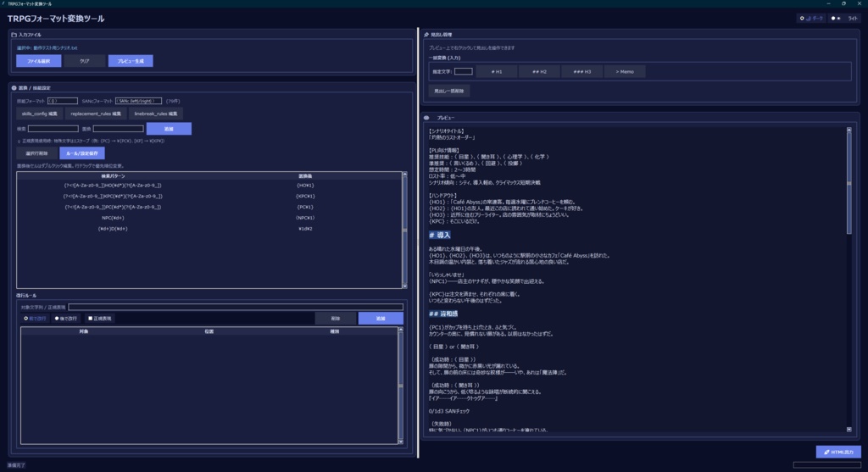868x472 pixels.
Task: Click the linebreak rules table scrollbar
Action: [400, 386]
